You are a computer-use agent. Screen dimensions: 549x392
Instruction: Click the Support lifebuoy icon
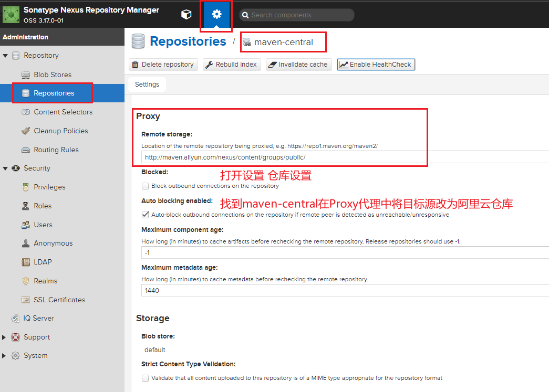pyautogui.click(x=15, y=337)
